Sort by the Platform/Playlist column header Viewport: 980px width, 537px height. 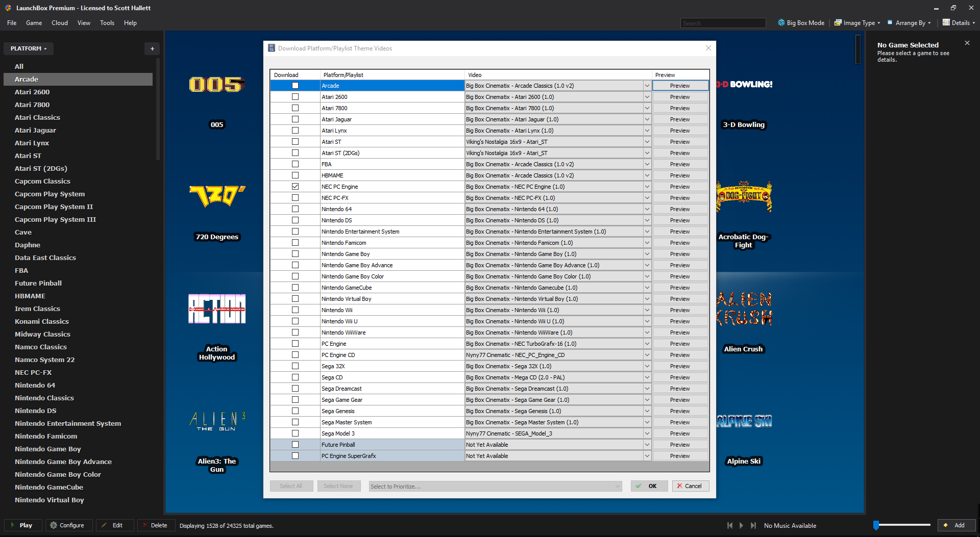[392, 75]
